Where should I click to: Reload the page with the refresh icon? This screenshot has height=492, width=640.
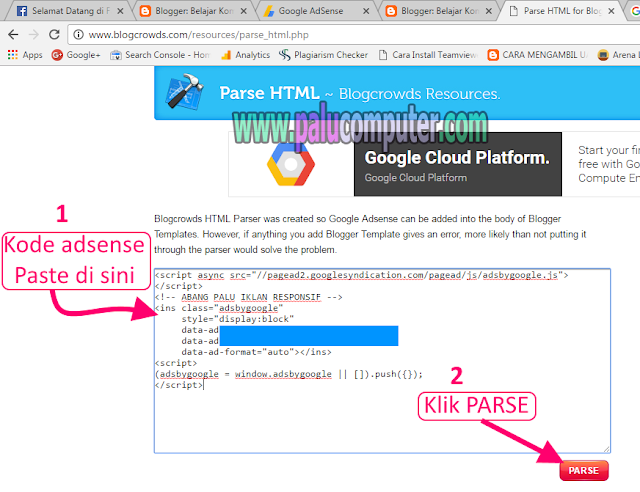click(x=54, y=35)
